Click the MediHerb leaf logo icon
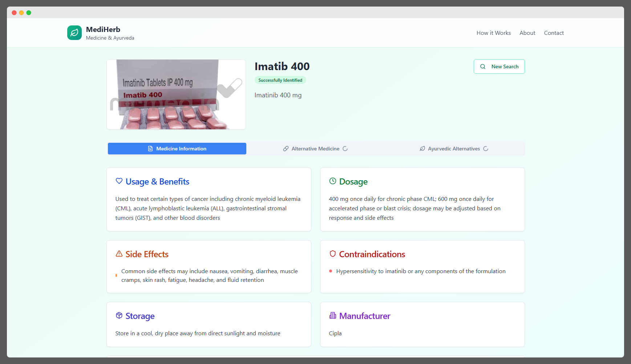This screenshot has width=631, height=364. coord(74,33)
